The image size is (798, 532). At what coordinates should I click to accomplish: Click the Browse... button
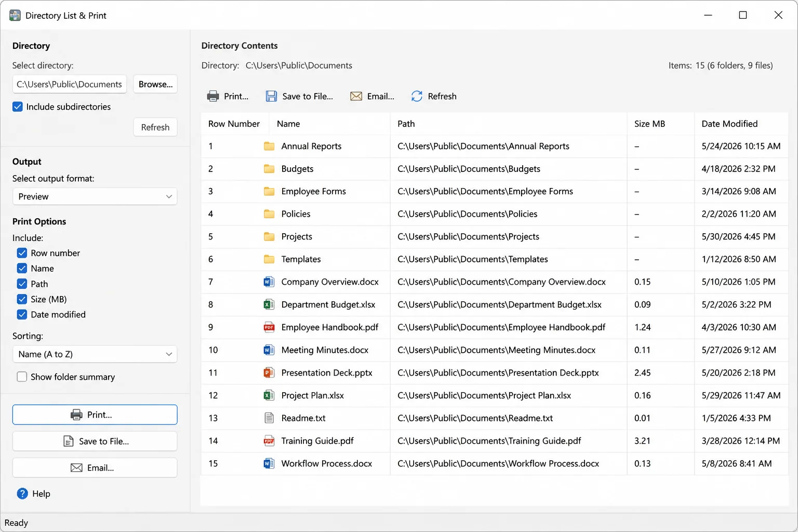coord(155,84)
